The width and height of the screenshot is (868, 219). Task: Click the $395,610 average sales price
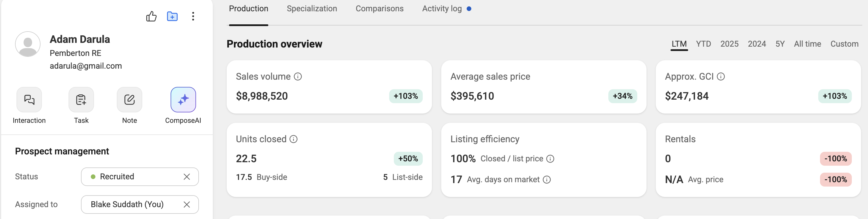point(472,96)
